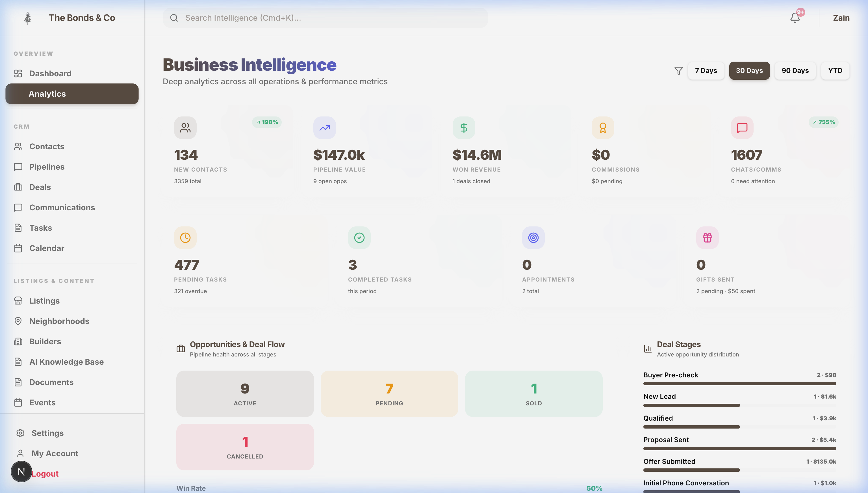Click the Pipeline Value trend icon
The height and width of the screenshot is (493, 868).
325,128
